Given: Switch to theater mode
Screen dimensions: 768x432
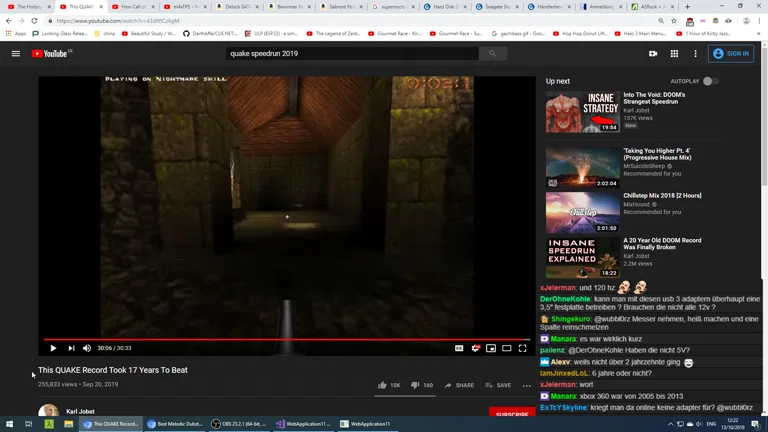Looking at the screenshot, I should pyautogui.click(x=506, y=348).
